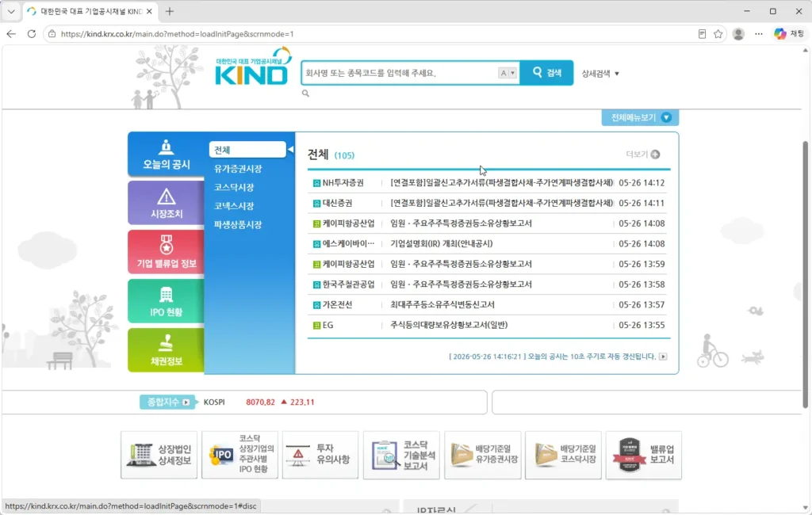Open 한국주철관공업 company link
The image size is (812, 515).
tap(348, 284)
